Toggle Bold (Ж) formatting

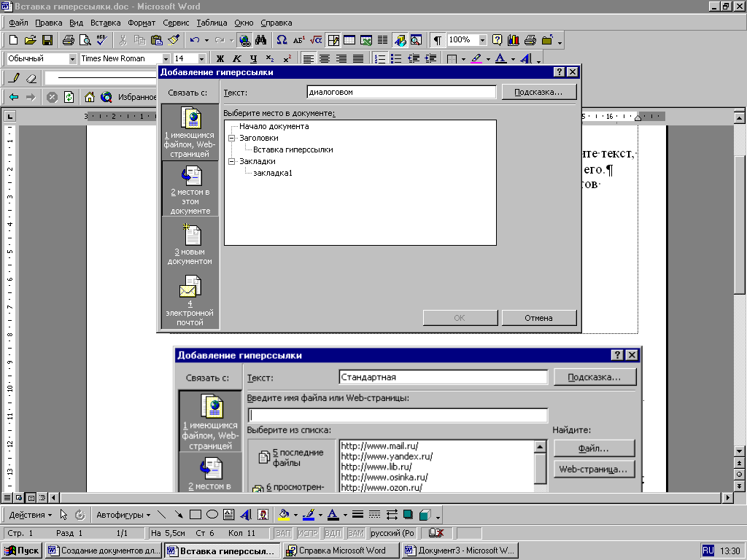tap(220, 58)
